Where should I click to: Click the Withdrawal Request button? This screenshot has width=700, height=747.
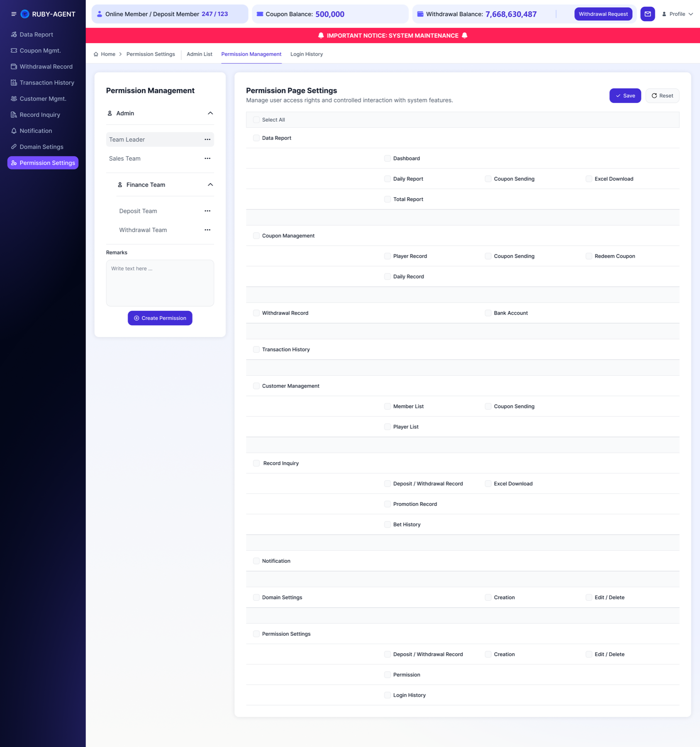[603, 14]
